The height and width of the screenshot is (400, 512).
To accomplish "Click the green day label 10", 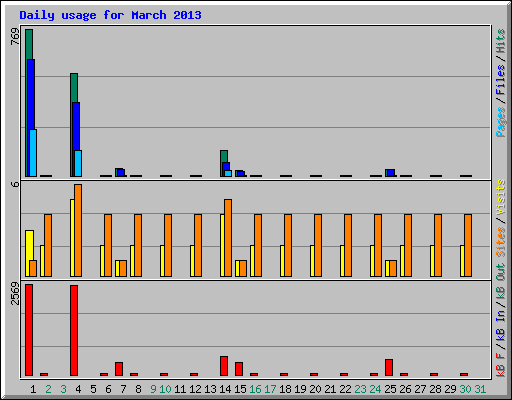I will (x=165, y=389).
